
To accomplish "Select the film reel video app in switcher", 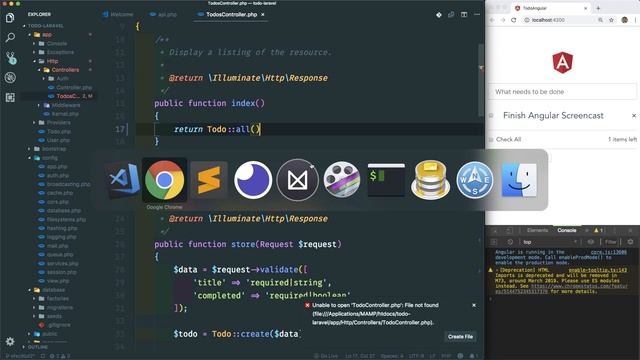I will 342,180.
